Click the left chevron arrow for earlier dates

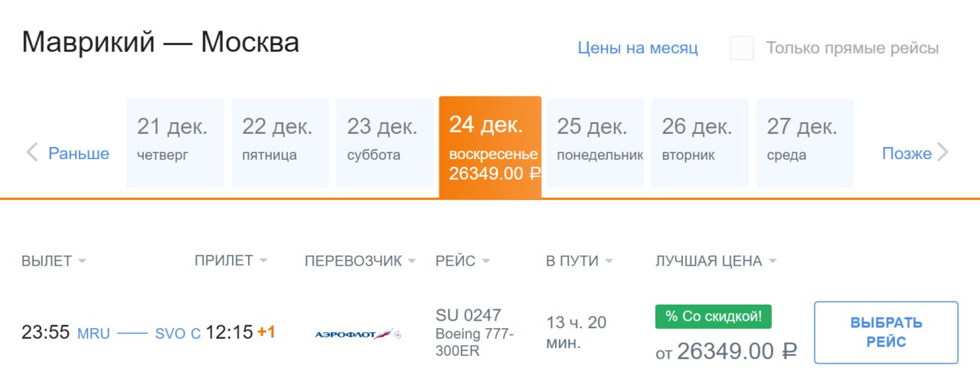(x=32, y=153)
